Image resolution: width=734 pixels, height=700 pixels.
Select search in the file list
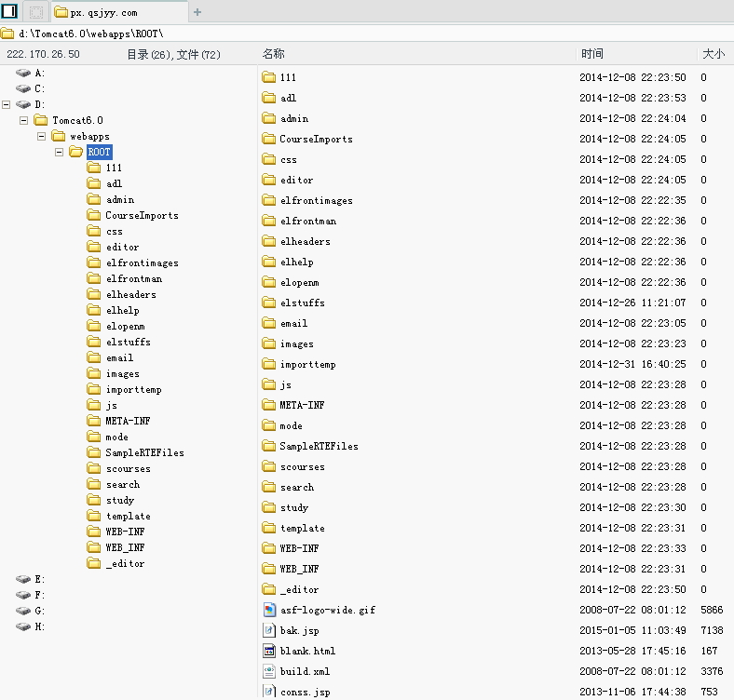pyautogui.click(x=297, y=487)
